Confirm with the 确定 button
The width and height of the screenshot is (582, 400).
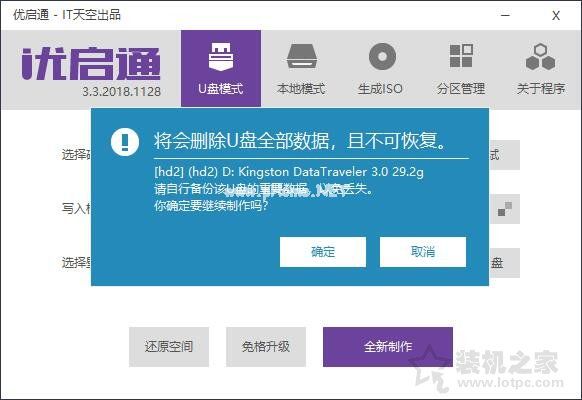click(x=323, y=252)
